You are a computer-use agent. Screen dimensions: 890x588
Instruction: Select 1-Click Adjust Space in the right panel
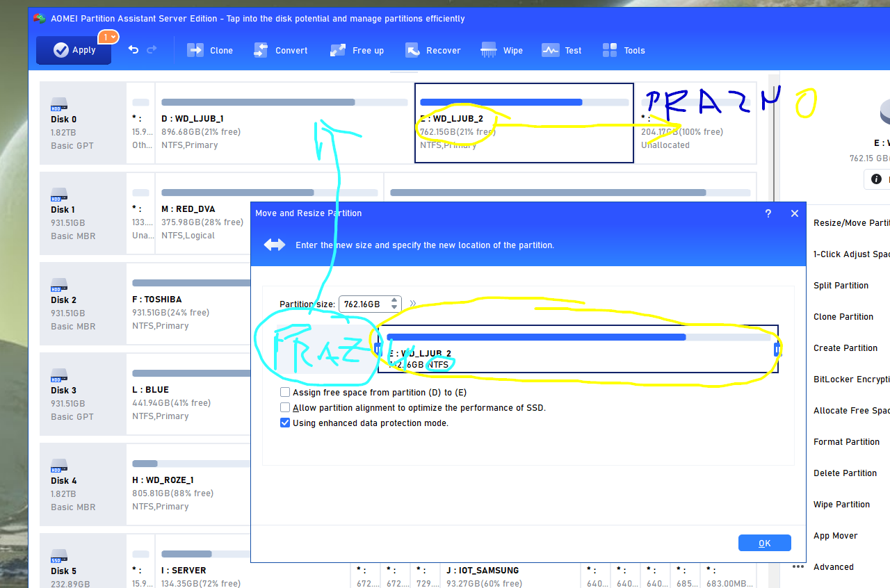pyautogui.click(x=852, y=254)
